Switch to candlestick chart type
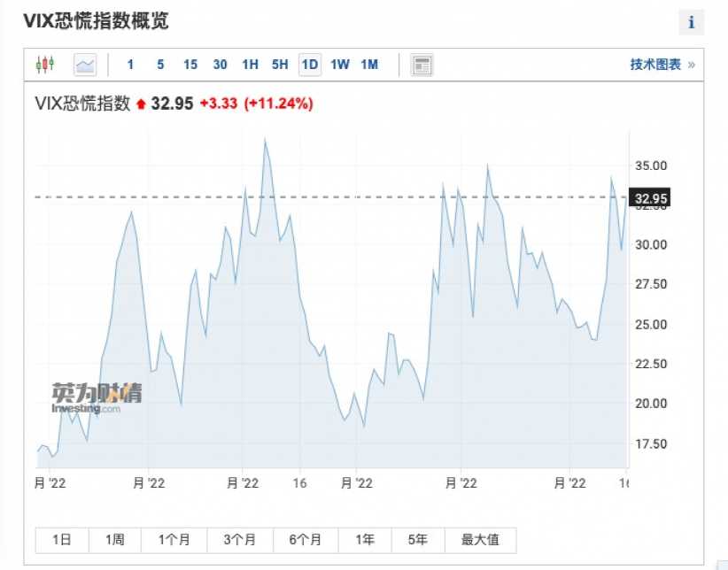The height and width of the screenshot is (570, 728). point(45,65)
